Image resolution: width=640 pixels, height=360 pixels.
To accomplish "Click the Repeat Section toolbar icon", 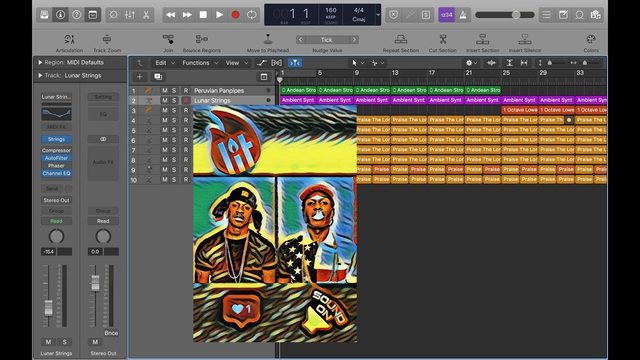I will [x=401, y=40].
